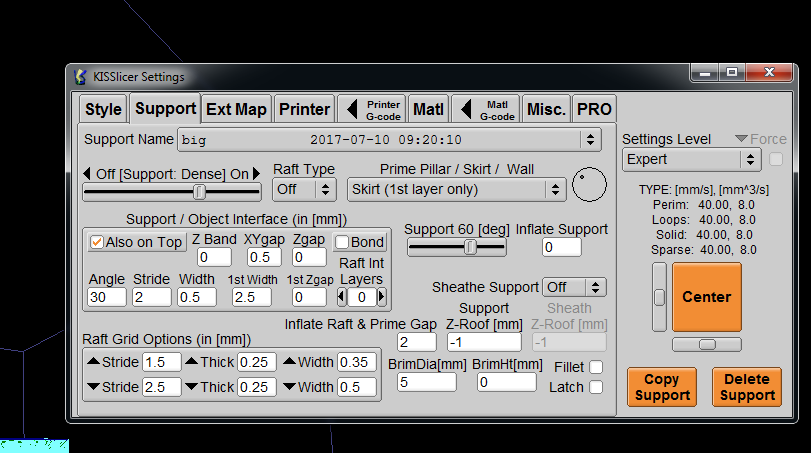Click the 1st Zgap input field
The width and height of the screenshot is (811, 453).
point(309,297)
